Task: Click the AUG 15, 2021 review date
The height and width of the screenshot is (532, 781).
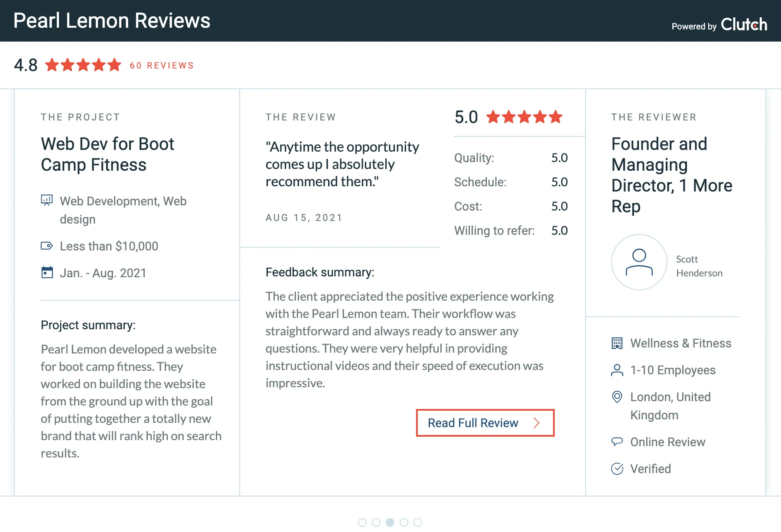Action: (x=304, y=217)
